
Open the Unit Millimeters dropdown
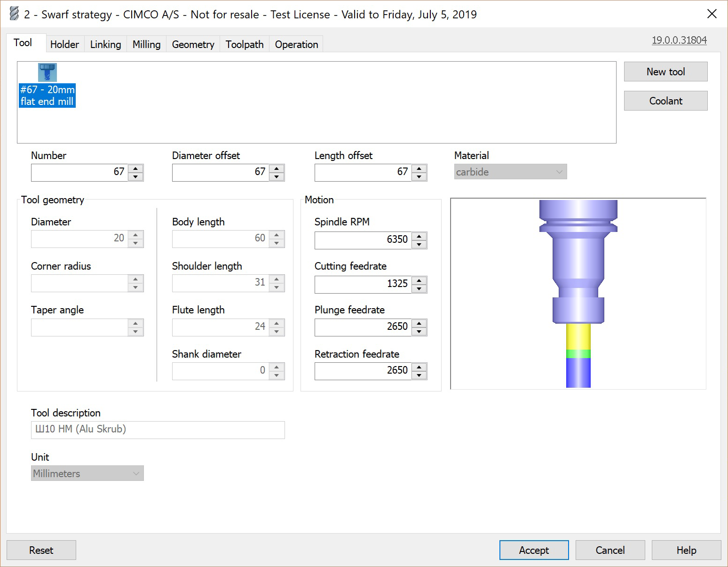[87, 473]
